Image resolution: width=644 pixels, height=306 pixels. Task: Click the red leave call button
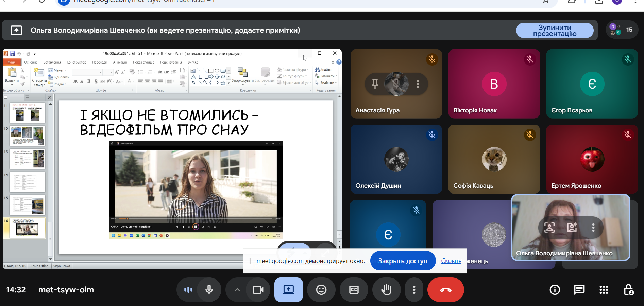coord(445,290)
